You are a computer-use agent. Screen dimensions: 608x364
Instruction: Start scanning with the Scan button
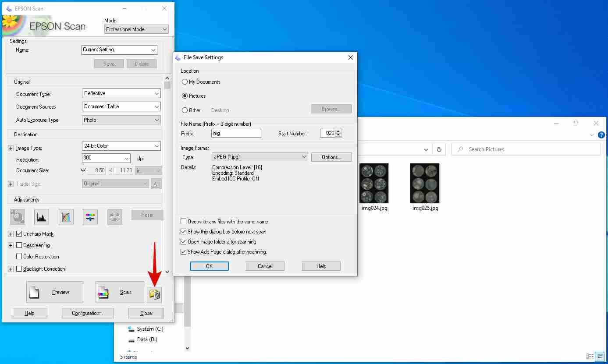tap(120, 292)
